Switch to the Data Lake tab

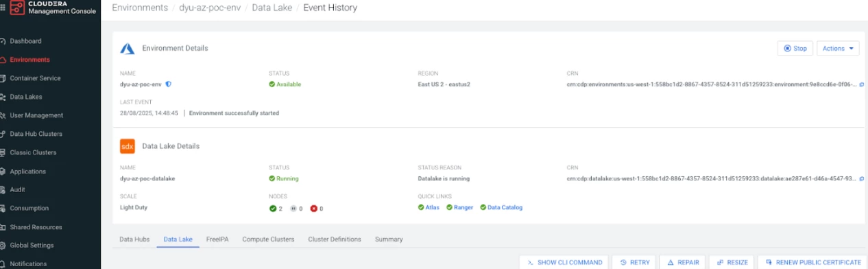(178, 239)
